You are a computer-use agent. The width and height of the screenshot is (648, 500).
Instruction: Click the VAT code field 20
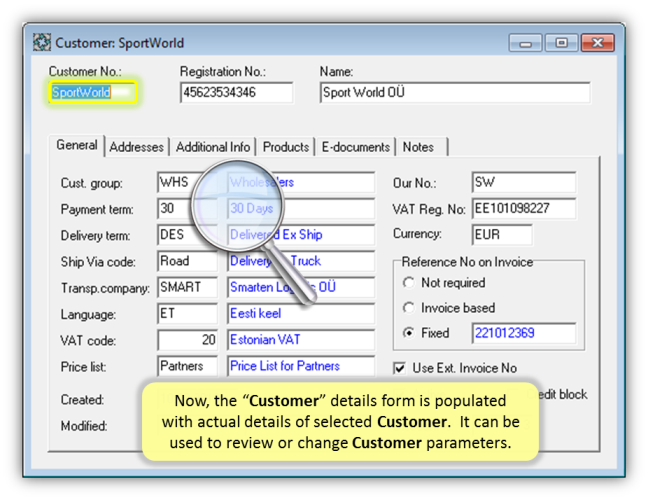pos(187,340)
